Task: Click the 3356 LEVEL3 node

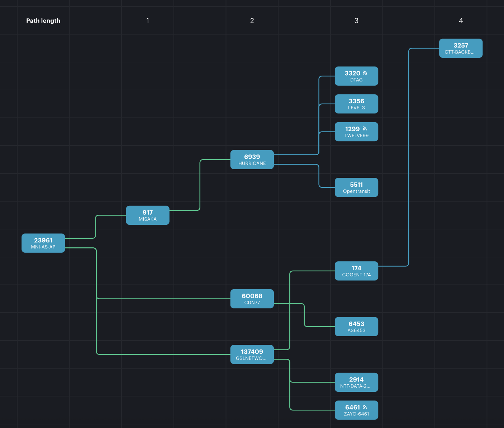Action: 356,104
